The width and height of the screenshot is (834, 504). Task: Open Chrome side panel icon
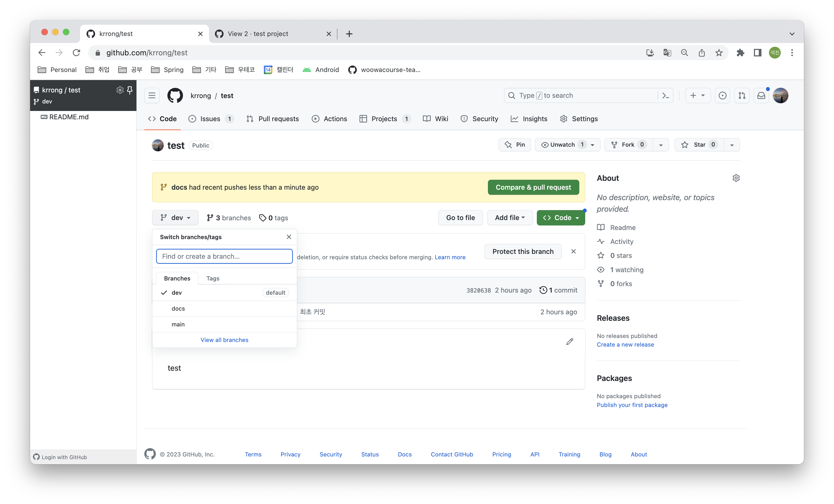click(x=757, y=53)
